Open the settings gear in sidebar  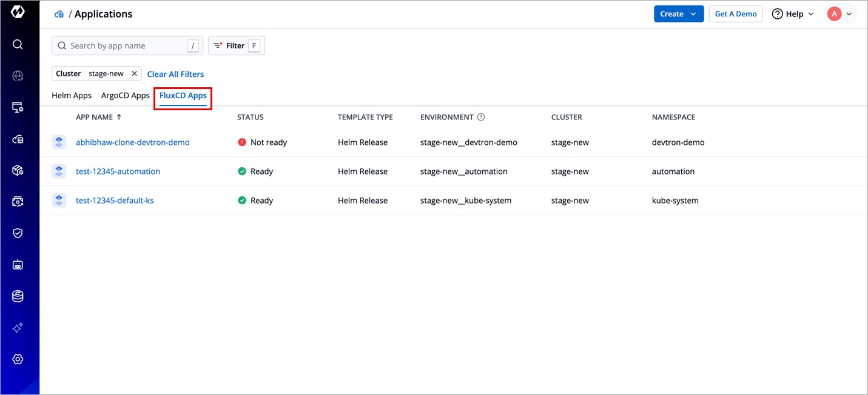(18, 359)
